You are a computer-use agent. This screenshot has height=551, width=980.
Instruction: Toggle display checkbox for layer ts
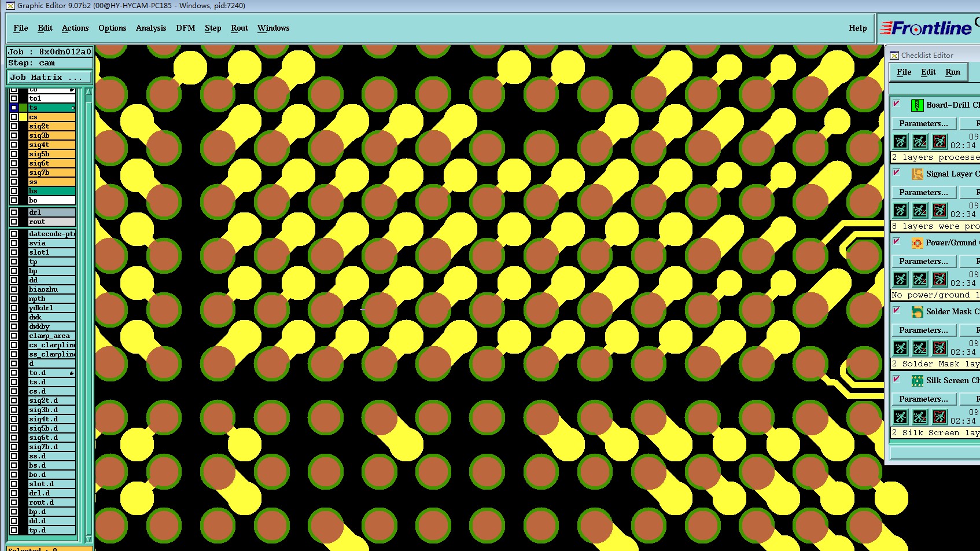[x=14, y=108]
